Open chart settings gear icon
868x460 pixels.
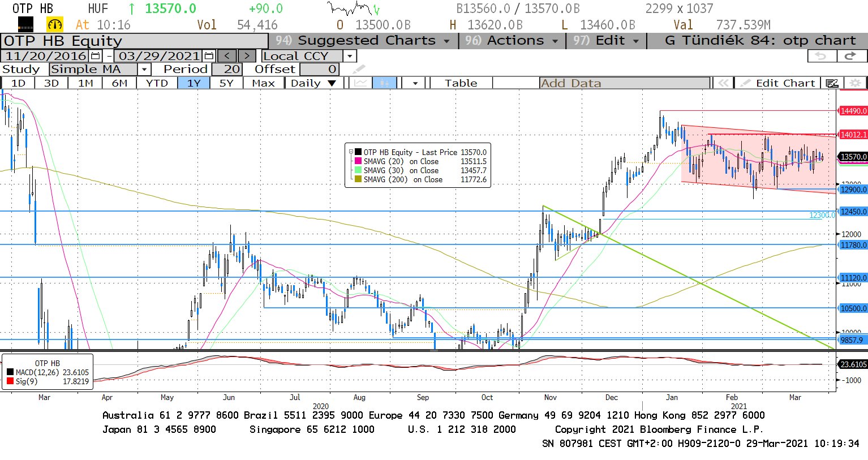855,83
